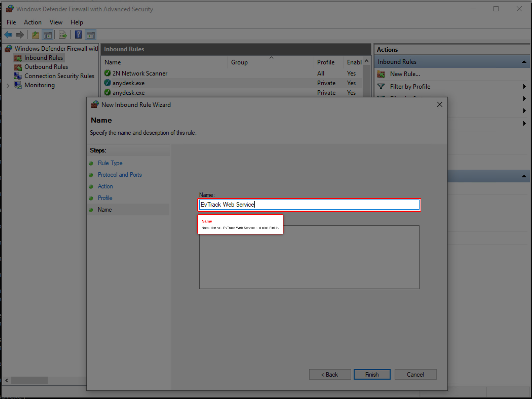Click the Forward arrow toolbar icon

[20, 35]
